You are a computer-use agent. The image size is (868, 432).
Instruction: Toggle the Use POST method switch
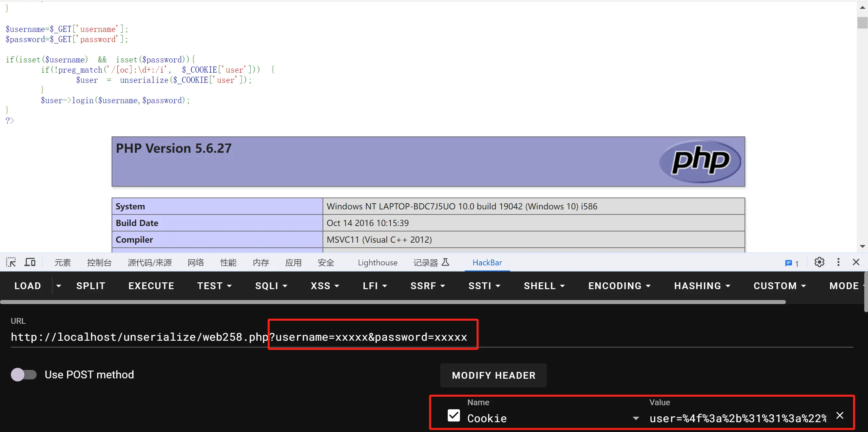tap(24, 375)
